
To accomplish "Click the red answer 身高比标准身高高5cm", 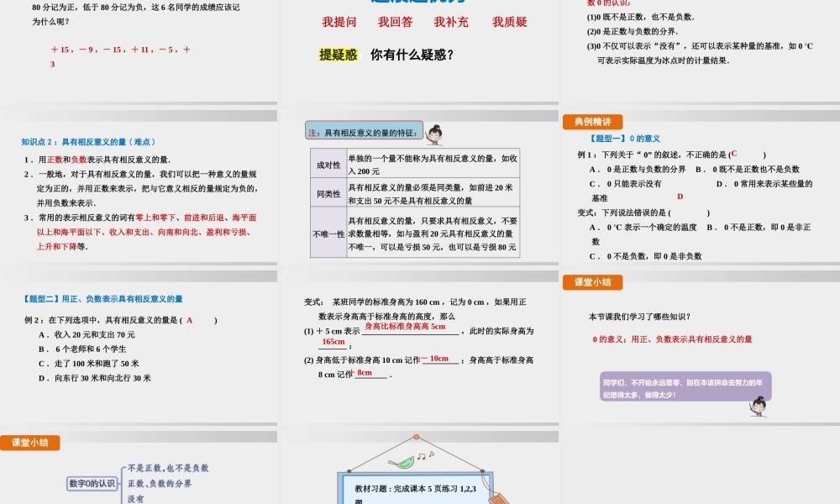I will pos(405,327).
